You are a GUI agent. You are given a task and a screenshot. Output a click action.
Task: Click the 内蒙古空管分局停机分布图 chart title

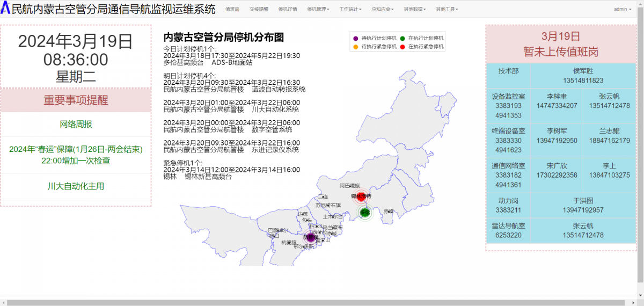(223, 38)
